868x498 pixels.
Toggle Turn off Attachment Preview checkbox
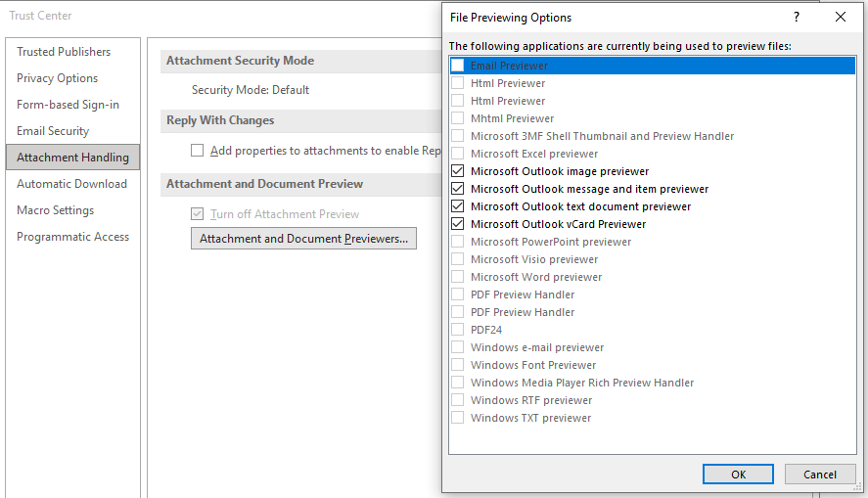[197, 214]
